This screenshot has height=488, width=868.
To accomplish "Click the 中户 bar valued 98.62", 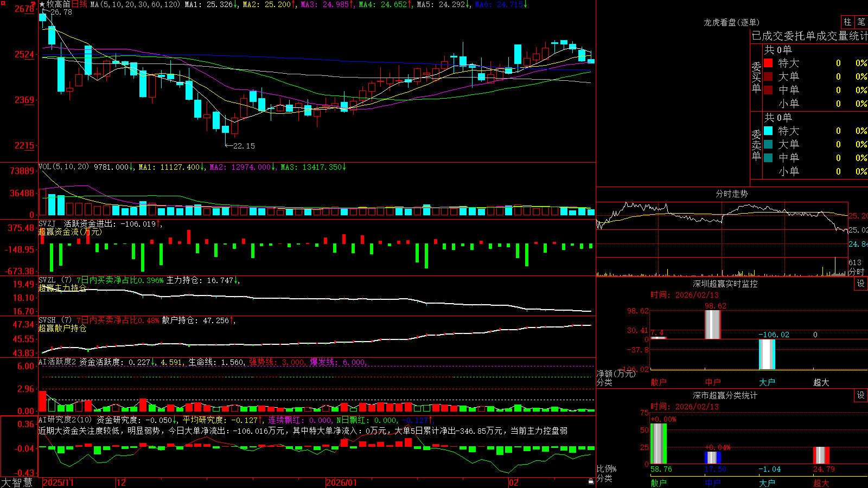I will tap(713, 325).
